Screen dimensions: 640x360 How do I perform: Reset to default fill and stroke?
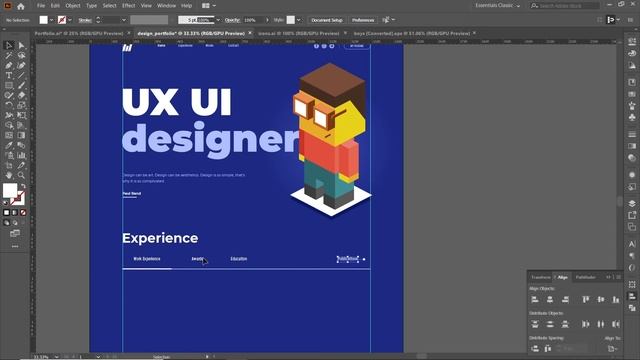[6, 202]
